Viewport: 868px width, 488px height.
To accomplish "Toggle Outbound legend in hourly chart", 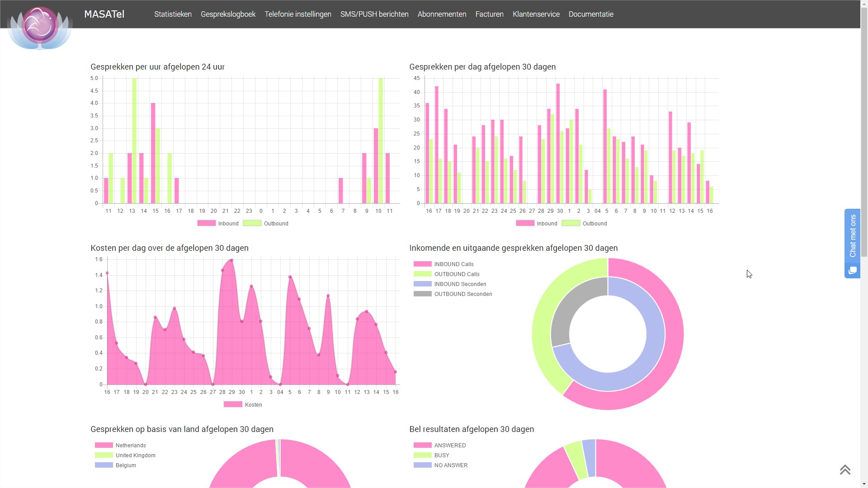I will (265, 223).
